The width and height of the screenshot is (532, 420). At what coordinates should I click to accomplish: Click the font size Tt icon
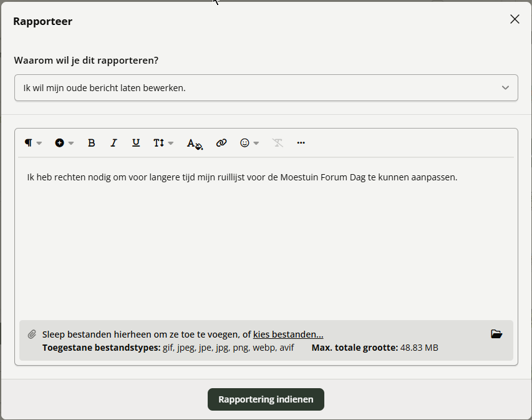pos(158,143)
